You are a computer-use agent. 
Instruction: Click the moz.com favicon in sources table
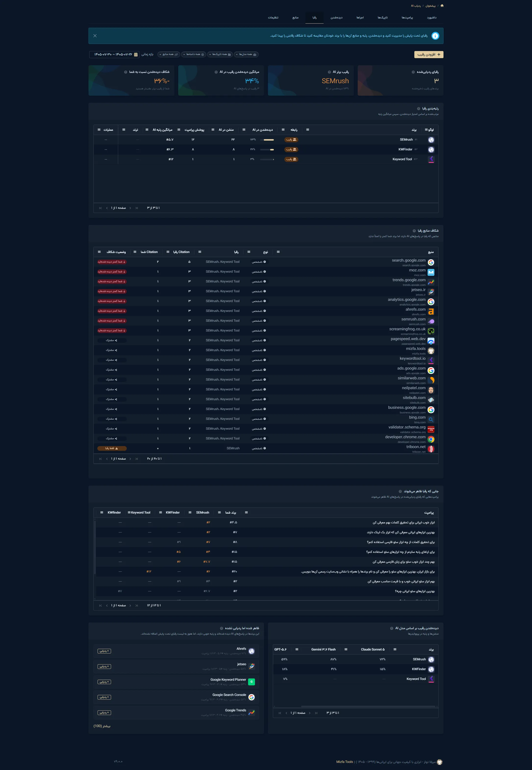click(x=431, y=272)
